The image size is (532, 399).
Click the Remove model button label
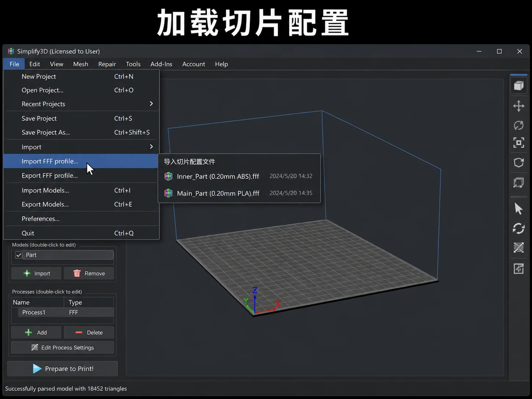pos(95,273)
